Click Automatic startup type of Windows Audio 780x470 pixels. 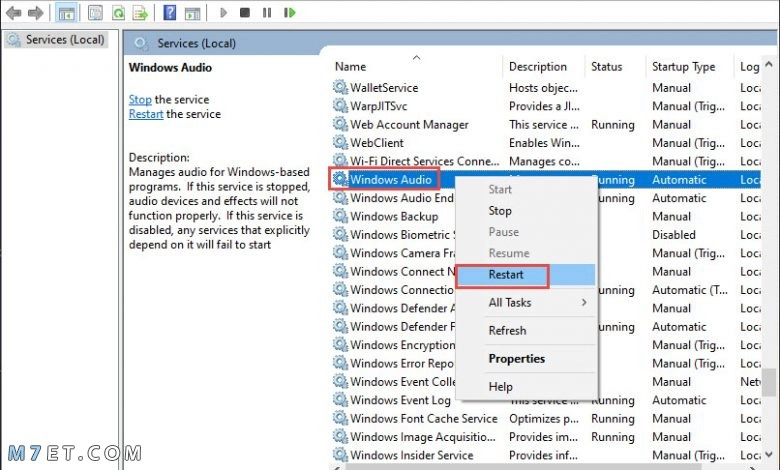pyautogui.click(x=679, y=180)
